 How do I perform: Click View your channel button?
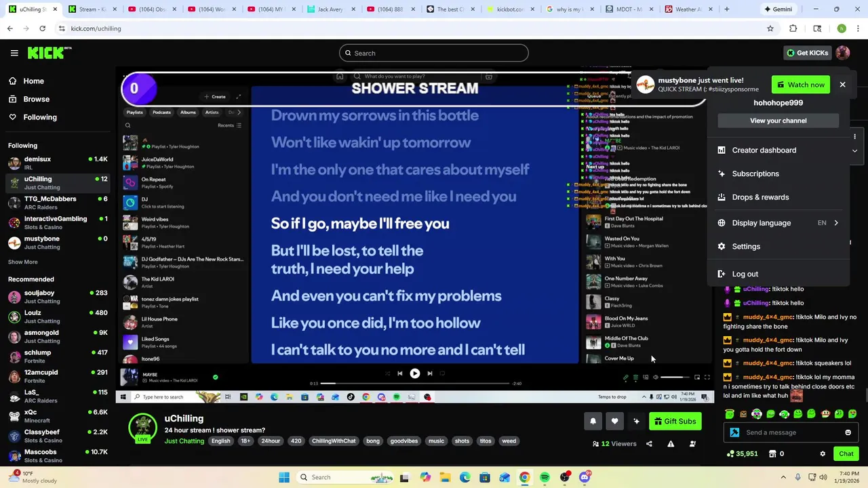[778, 121]
